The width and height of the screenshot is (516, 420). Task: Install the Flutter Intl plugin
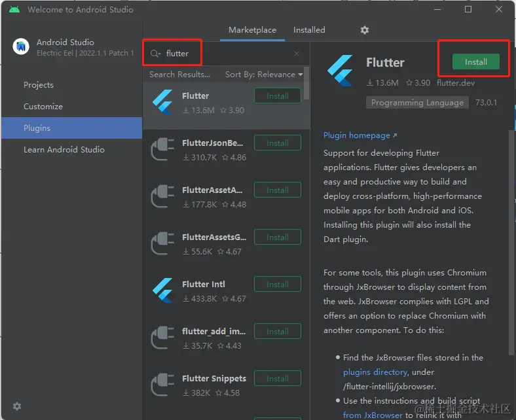278,285
